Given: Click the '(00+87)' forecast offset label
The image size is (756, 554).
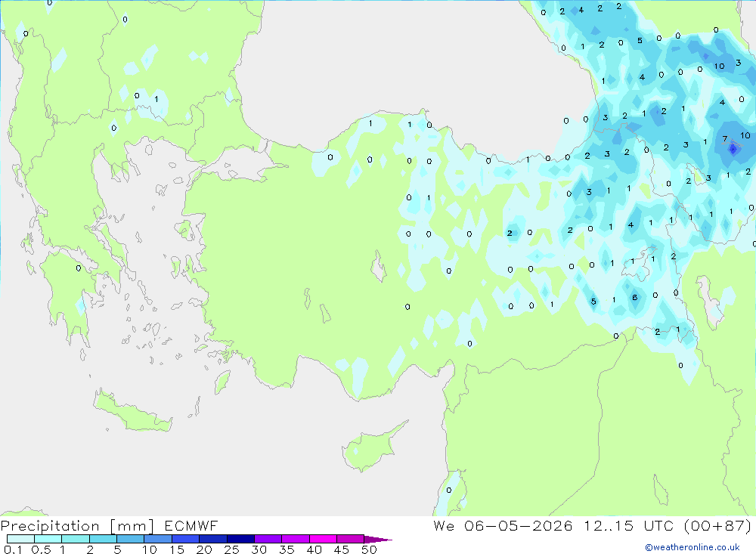Looking at the screenshot, I should click(718, 525).
